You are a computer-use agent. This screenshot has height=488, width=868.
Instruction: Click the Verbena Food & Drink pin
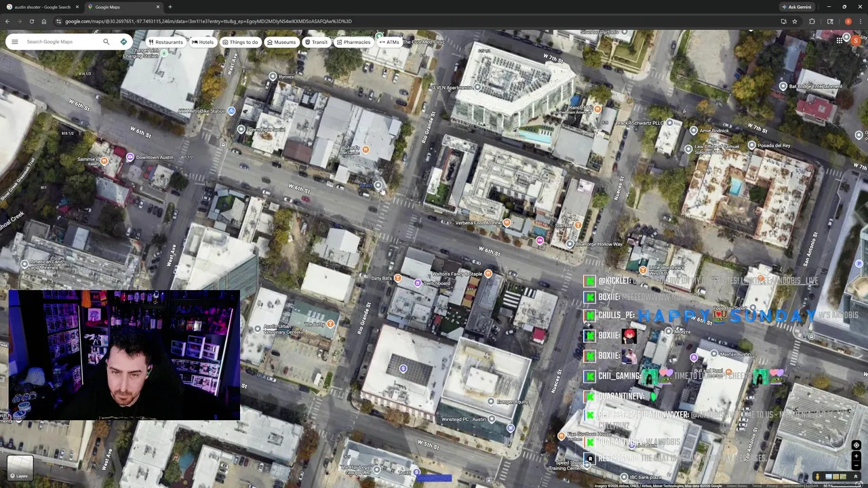[x=507, y=222]
